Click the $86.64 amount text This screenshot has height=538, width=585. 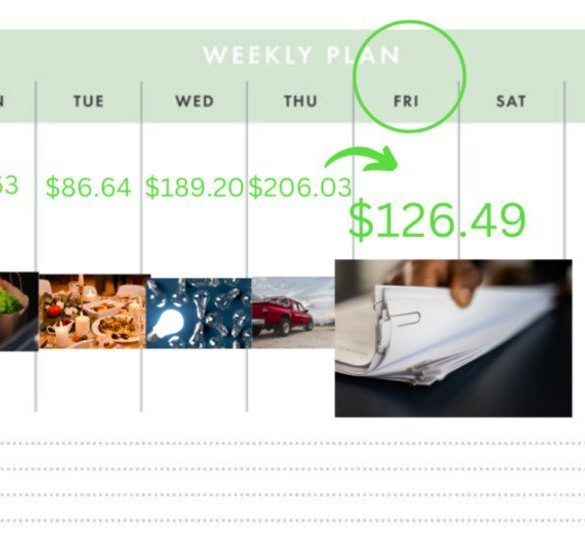tap(88, 187)
